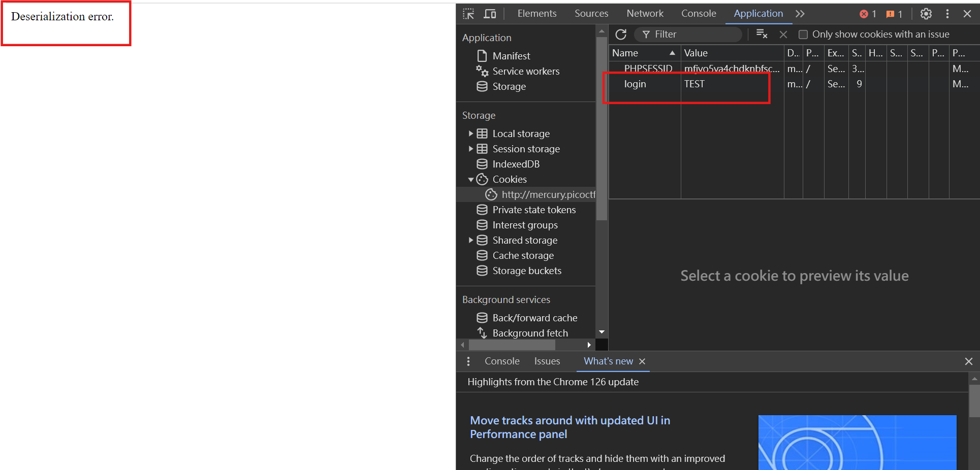Image resolution: width=980 pixels, height=470 pixels.
Task: Select the Inspect element icon
Action: click(x=467, y=14)
